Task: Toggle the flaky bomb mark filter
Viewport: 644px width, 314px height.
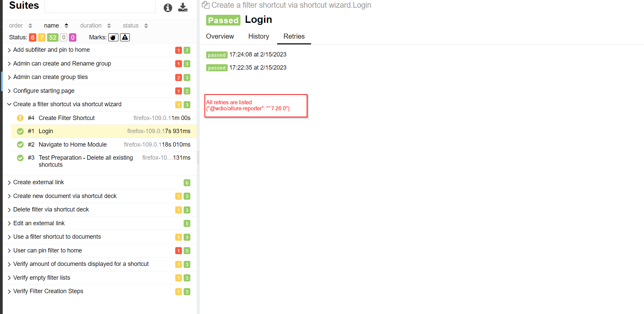Action: (113, 37)
